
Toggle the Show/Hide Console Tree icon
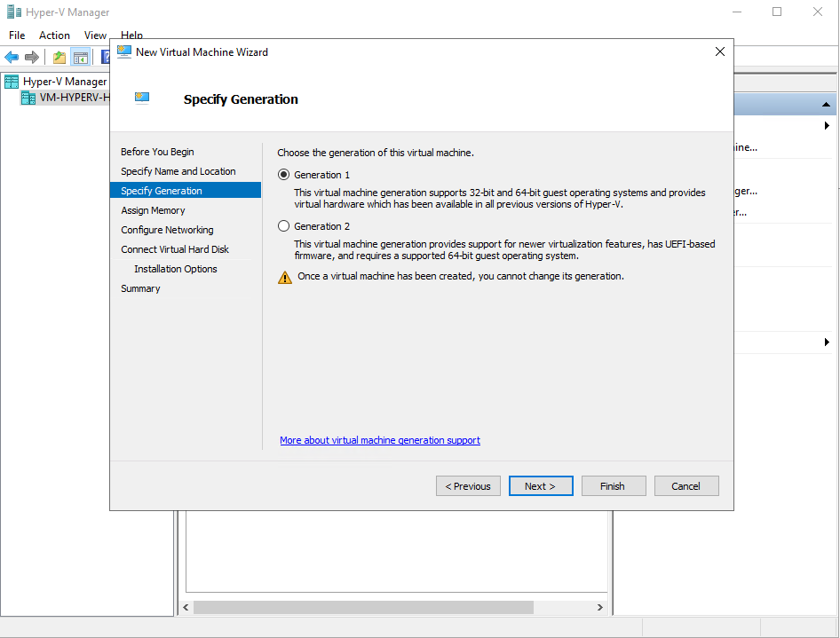(x=80, y=58)
